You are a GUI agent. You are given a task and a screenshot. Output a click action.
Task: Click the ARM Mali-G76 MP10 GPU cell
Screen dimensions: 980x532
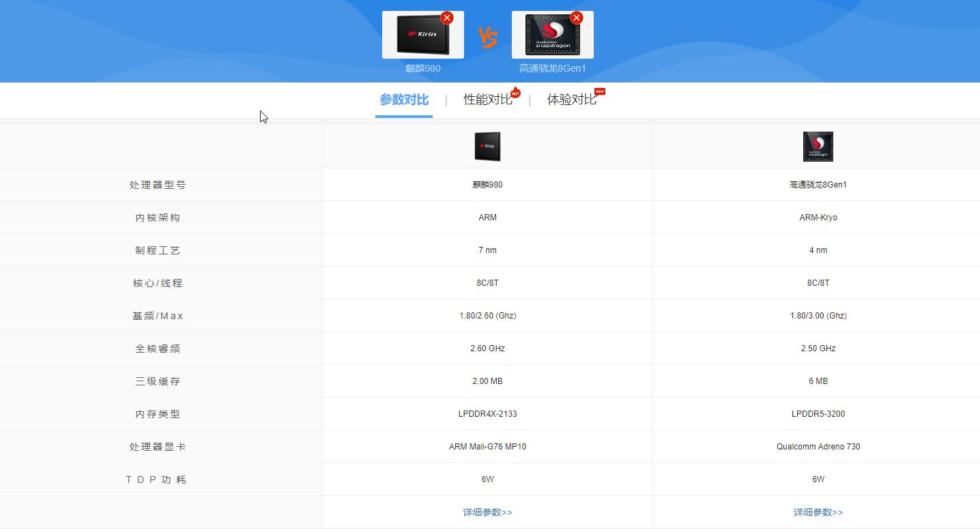coord(487,447)
